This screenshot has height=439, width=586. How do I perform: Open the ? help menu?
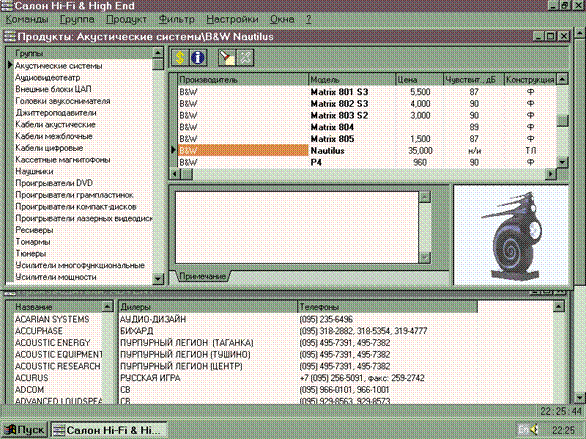308,19
